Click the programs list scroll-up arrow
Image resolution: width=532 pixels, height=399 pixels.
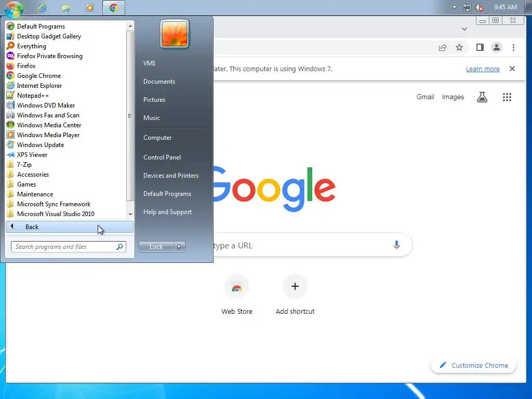tap(130, 26)
